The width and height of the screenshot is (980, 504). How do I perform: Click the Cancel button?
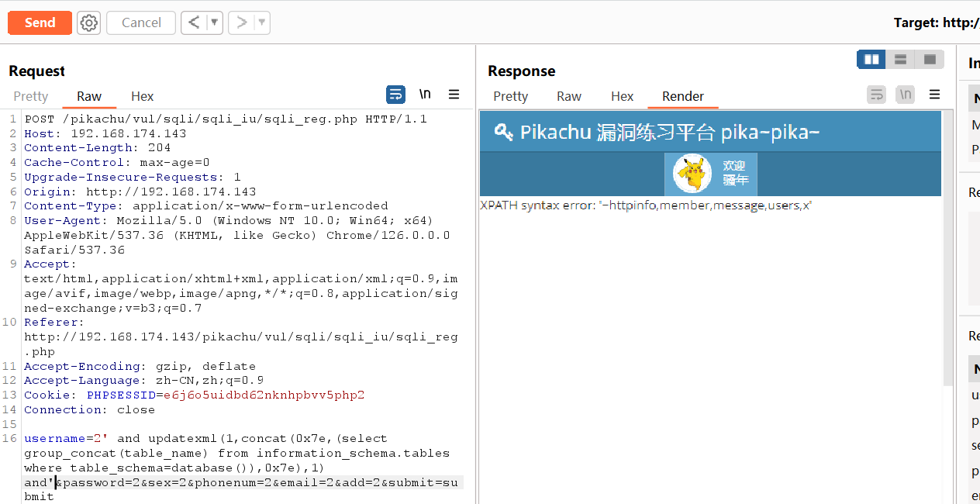(141, 22)
